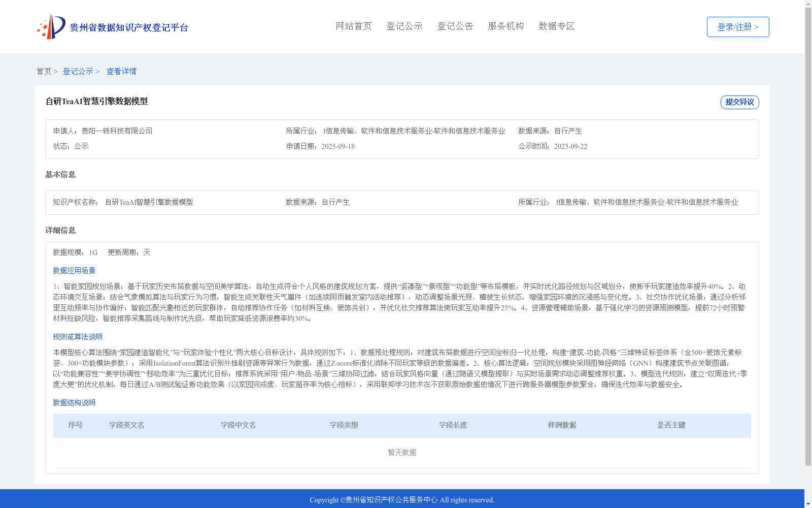Click the 是否主键 column header

tap(671, 425)
